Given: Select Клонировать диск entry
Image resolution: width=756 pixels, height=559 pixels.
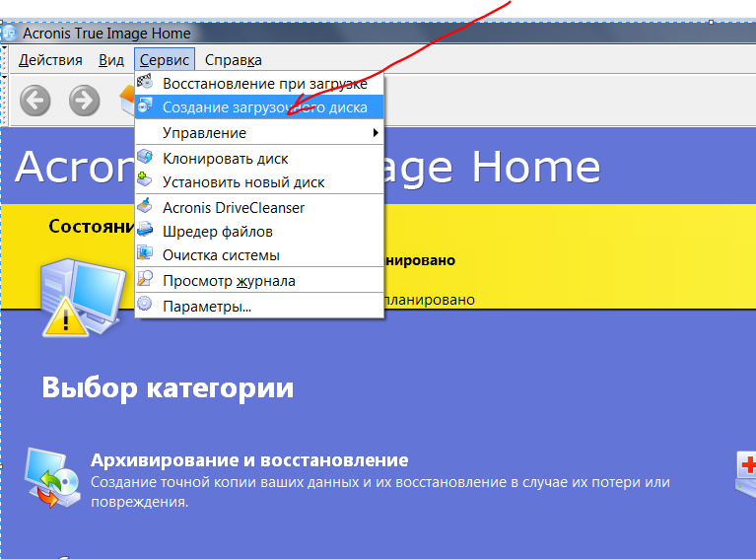Looking at the screenshot, I should [x=259, y=159].
